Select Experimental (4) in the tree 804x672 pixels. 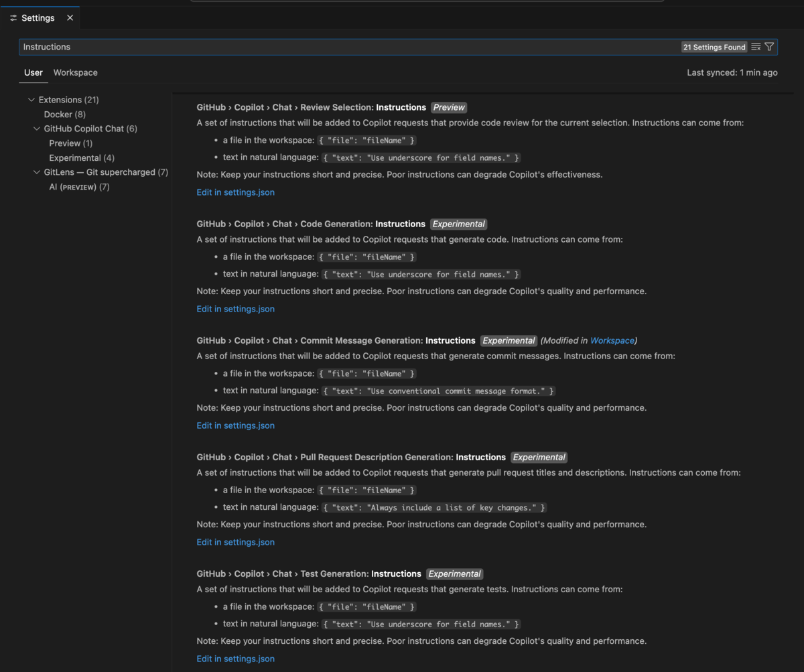click(x=82, y=158)
